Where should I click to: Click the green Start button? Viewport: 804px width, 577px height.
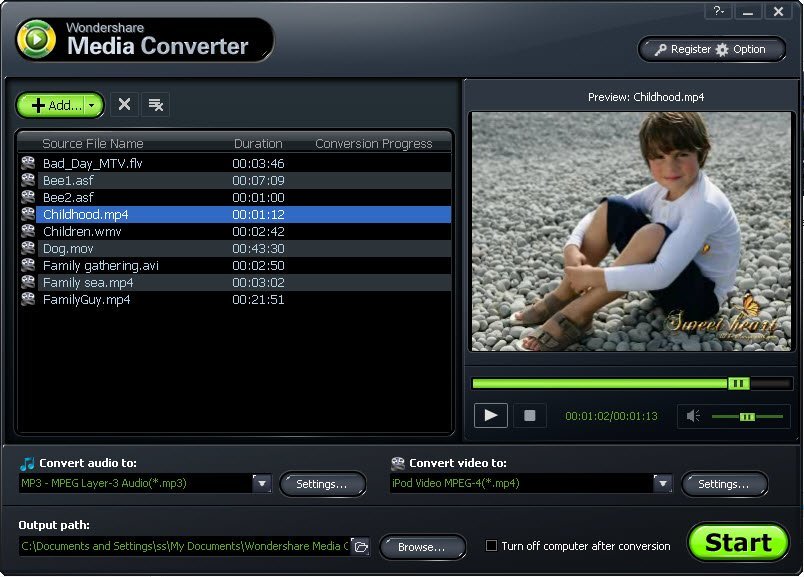738,543
